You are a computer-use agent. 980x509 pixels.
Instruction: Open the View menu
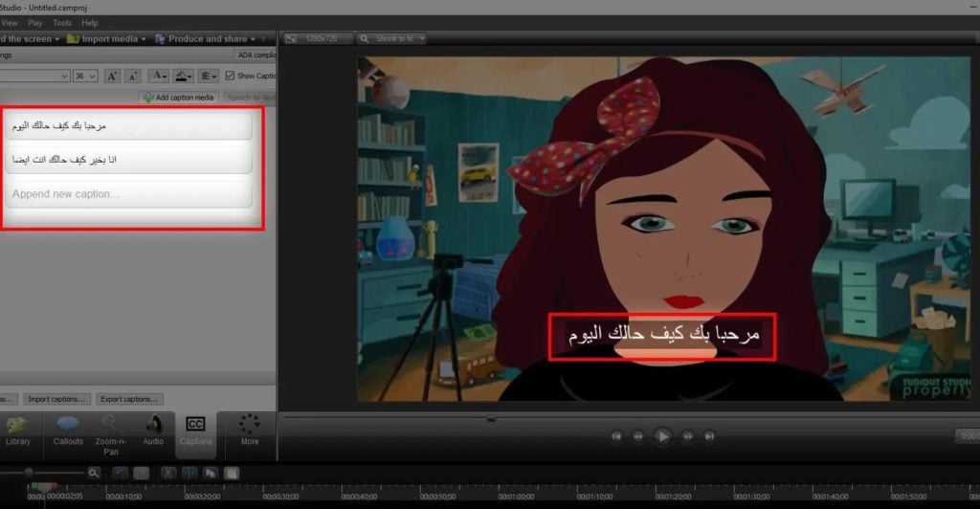click(9, 23)
